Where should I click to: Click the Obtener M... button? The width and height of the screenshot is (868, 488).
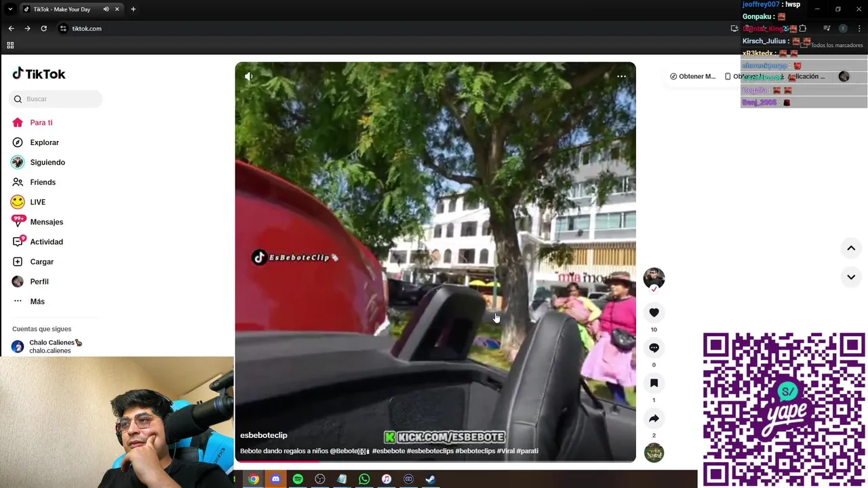[x=692, y=77]
